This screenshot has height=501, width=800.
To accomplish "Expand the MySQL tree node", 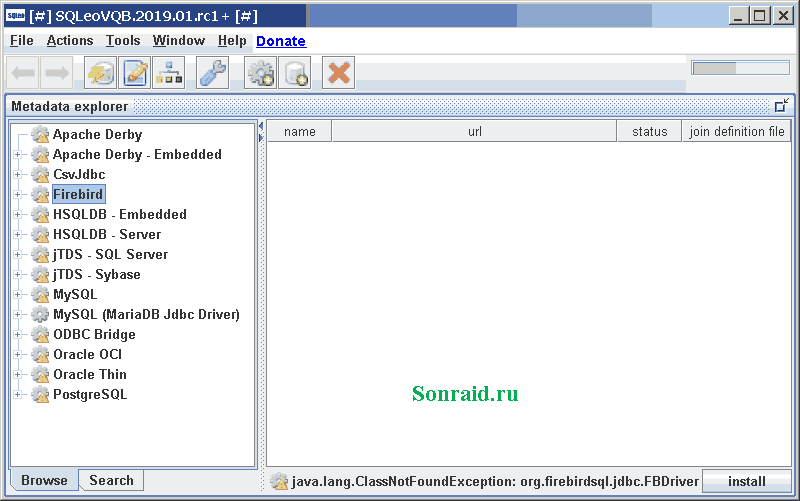I will [x=18, y=294].
